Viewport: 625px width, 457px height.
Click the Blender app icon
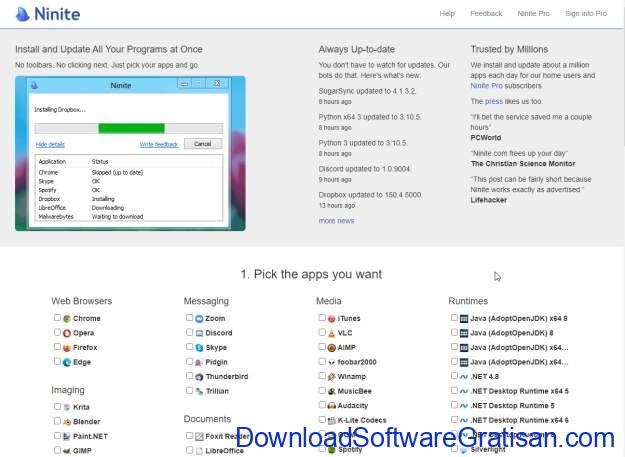pos(67,422)
